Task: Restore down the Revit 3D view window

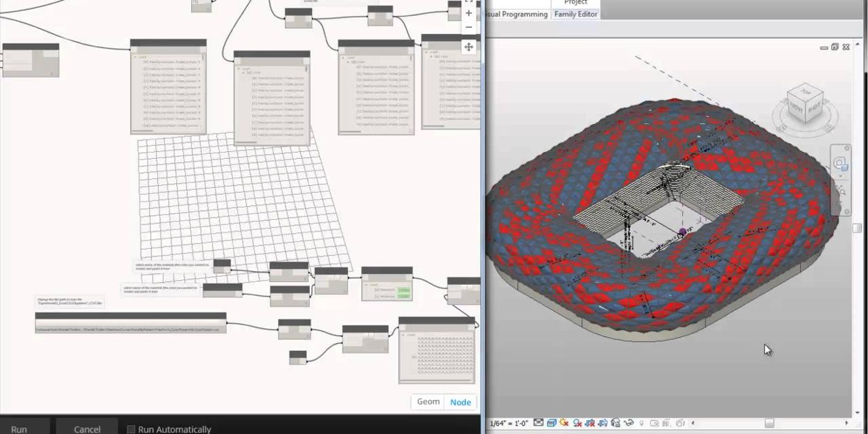Action: click(835, 46)
